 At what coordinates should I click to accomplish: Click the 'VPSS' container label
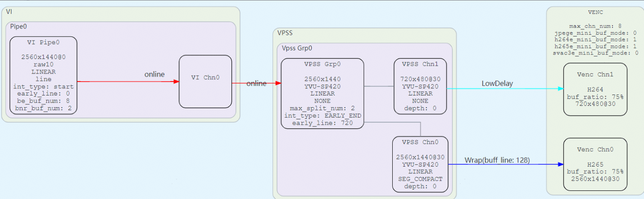tap(285, 33)
